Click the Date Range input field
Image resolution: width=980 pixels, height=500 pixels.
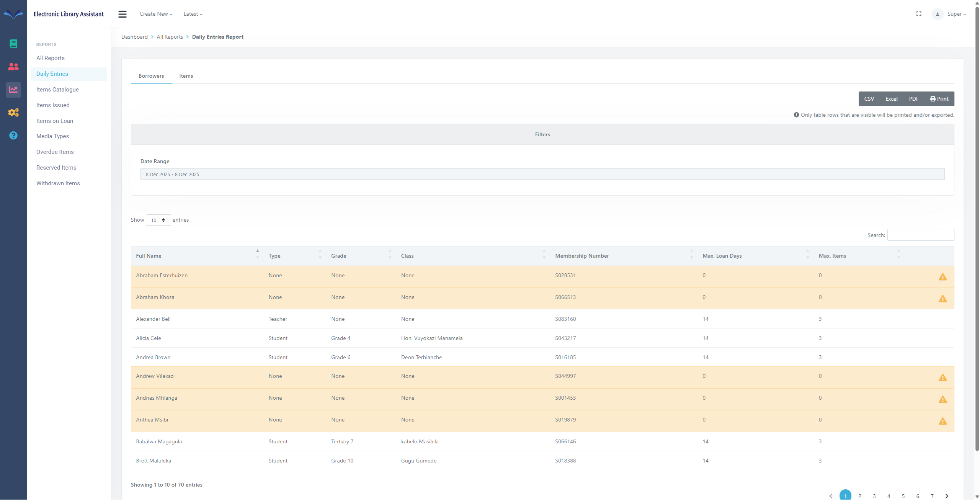click(542, 174)
